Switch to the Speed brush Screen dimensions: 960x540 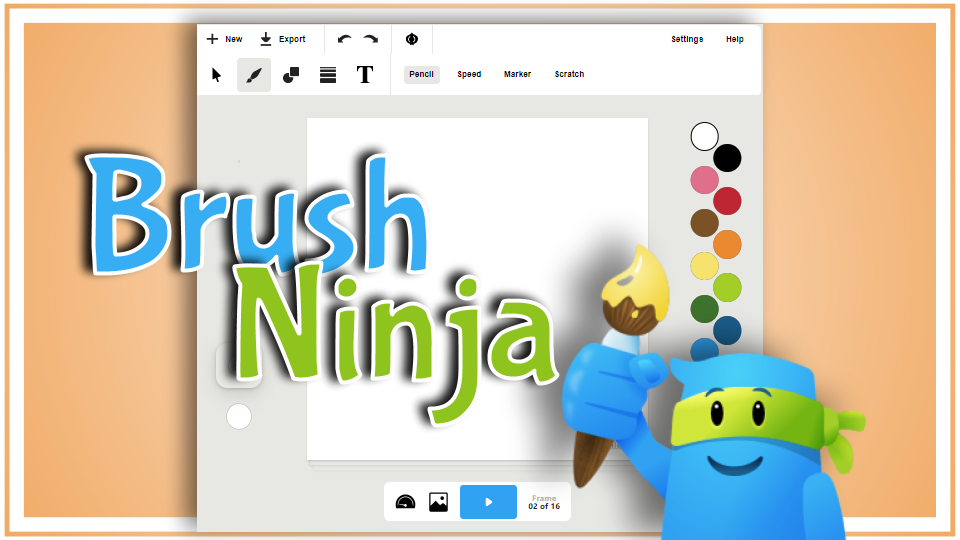click(x=469, y=74)
